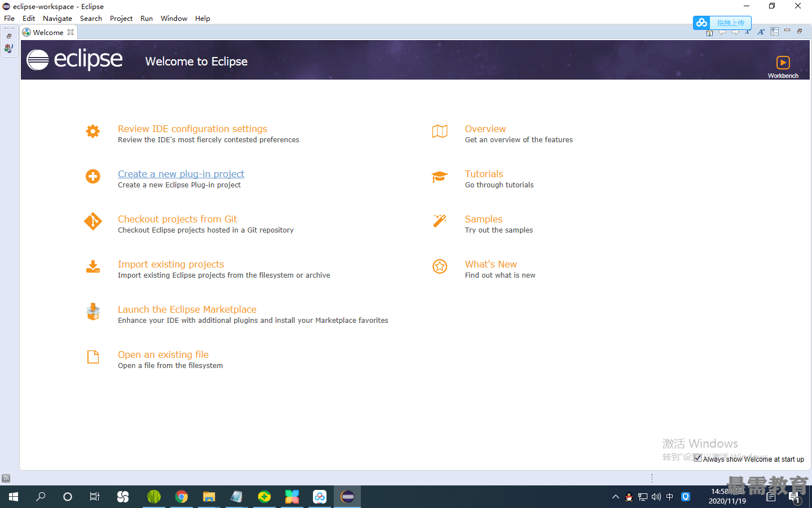Viewport: 812px width, 508px height.
Task: Click the Baidu cloud upload widget icon
Action: [701, 23]
